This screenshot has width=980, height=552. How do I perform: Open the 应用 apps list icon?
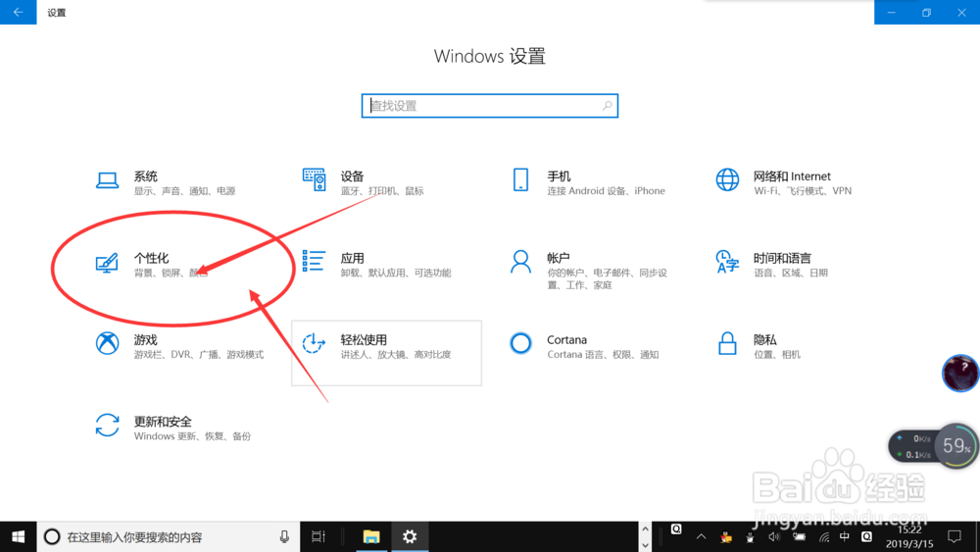click(314, 262)
